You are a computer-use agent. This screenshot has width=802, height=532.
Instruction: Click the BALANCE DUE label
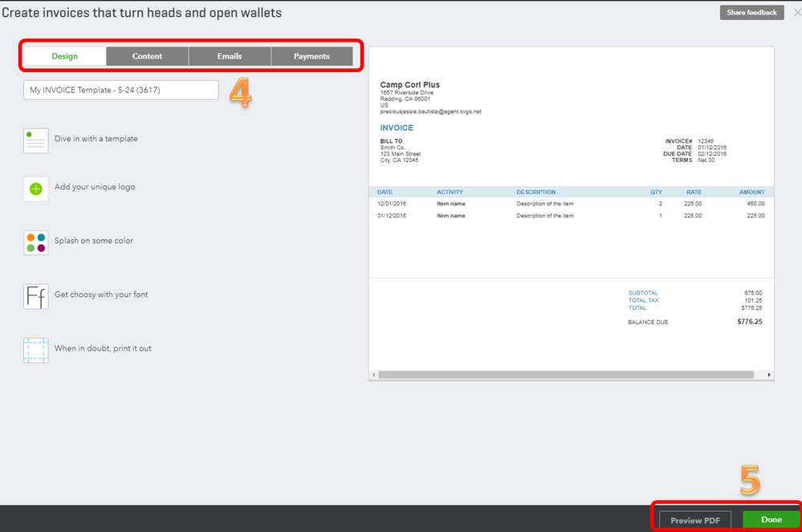click(648, 322)
